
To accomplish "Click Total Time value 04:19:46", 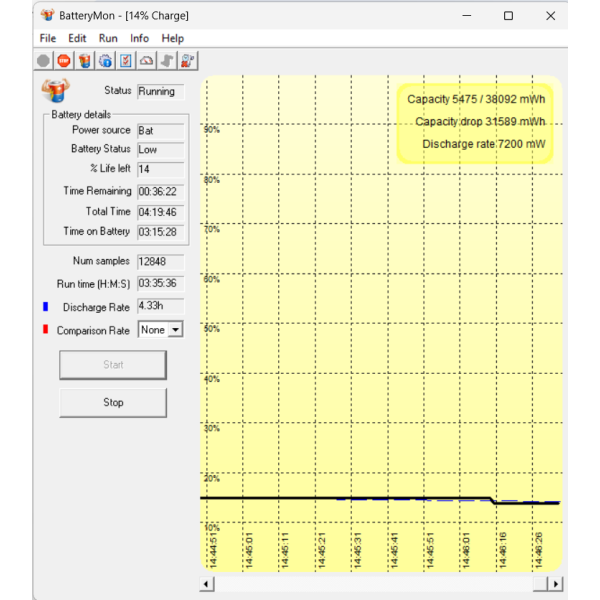I will pos(161,212).
